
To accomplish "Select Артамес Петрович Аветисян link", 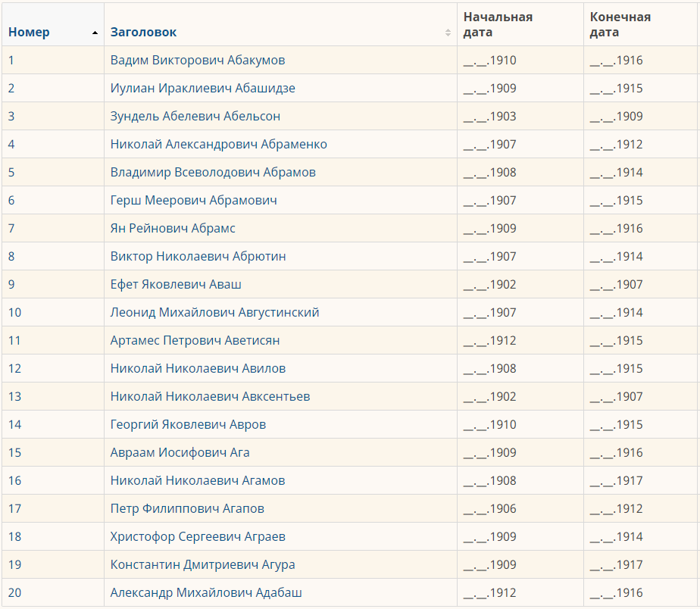I will (x=195, y=340).
